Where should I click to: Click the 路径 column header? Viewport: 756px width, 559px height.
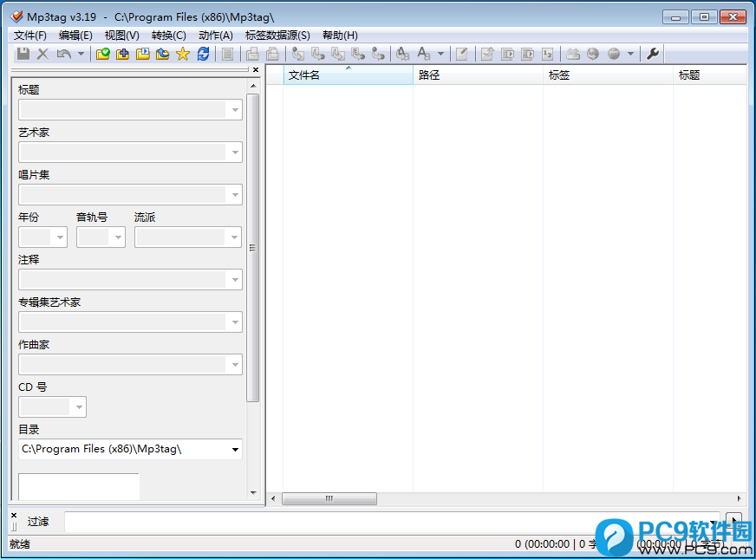click(x=477, y=75)
